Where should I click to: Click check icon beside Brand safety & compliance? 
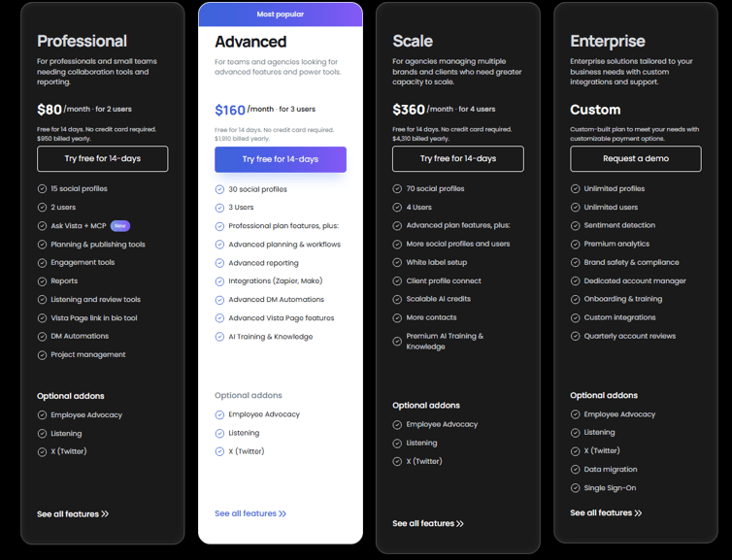tap(575, 262)
